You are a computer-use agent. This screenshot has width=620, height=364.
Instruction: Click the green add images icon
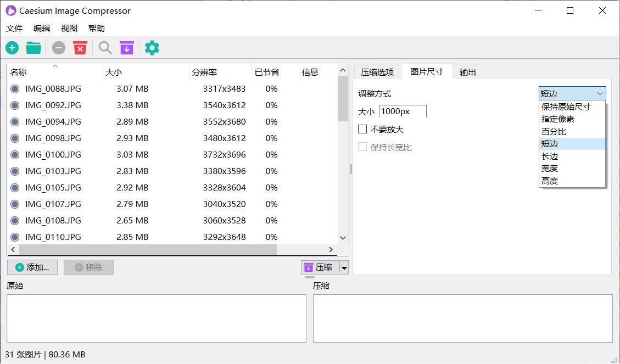tap(12, 48)
